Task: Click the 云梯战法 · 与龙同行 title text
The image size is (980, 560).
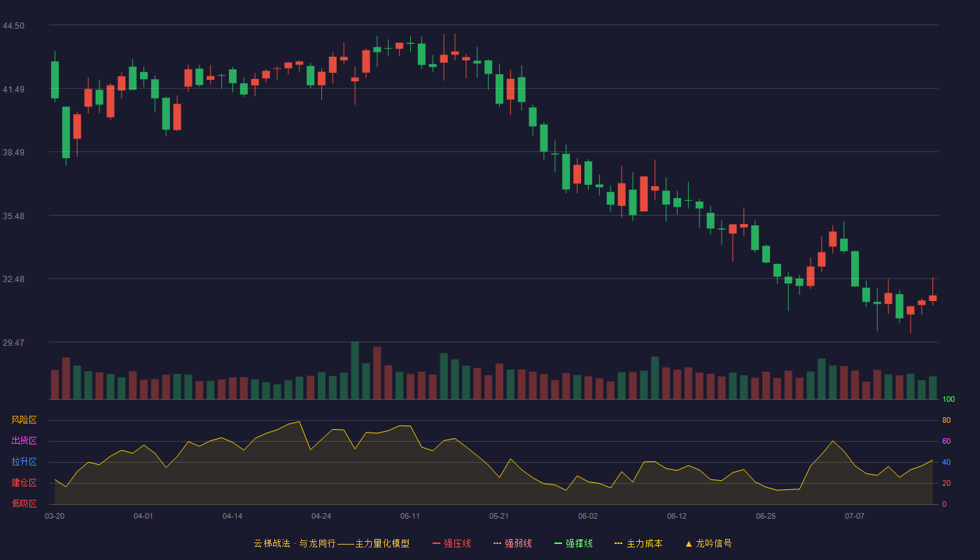Action: (295, 543)
